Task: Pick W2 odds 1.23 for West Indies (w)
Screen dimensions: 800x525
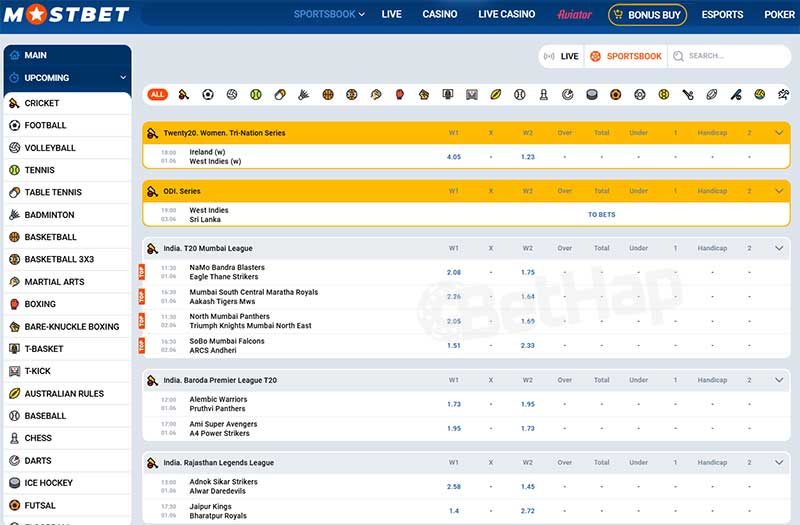Action: click(x=528, y=157)
